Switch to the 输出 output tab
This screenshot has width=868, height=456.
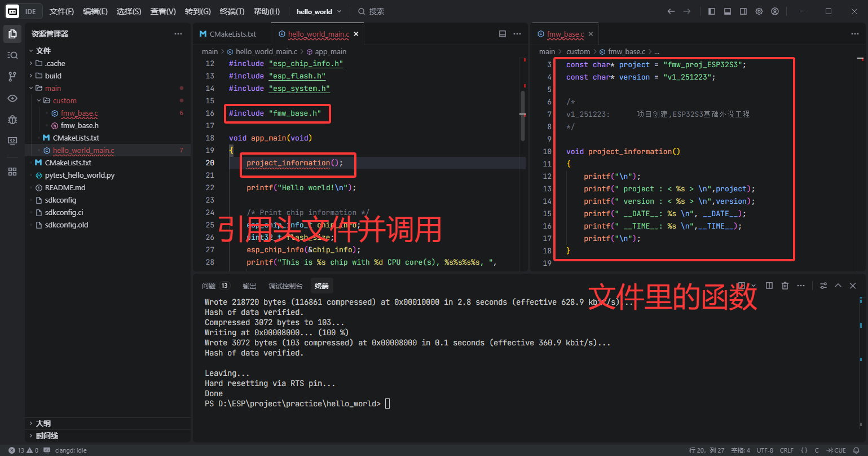click(249, 286)
